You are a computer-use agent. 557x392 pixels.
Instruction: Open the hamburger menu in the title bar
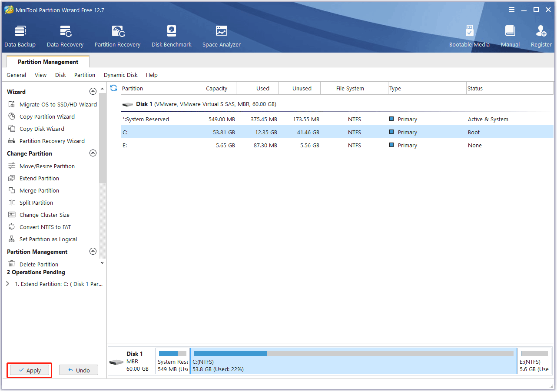click(512, 10)
